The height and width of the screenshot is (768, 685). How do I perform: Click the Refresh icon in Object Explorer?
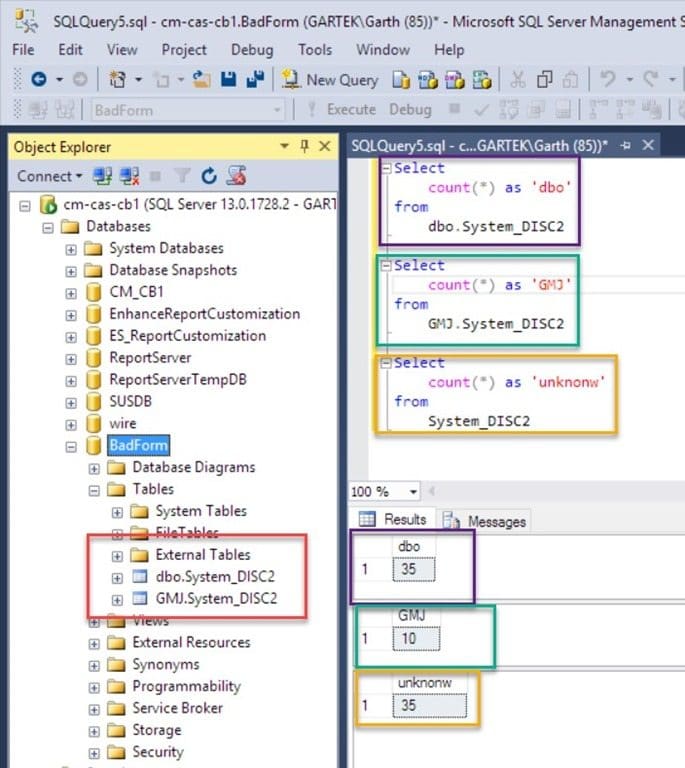coord(209,175)
